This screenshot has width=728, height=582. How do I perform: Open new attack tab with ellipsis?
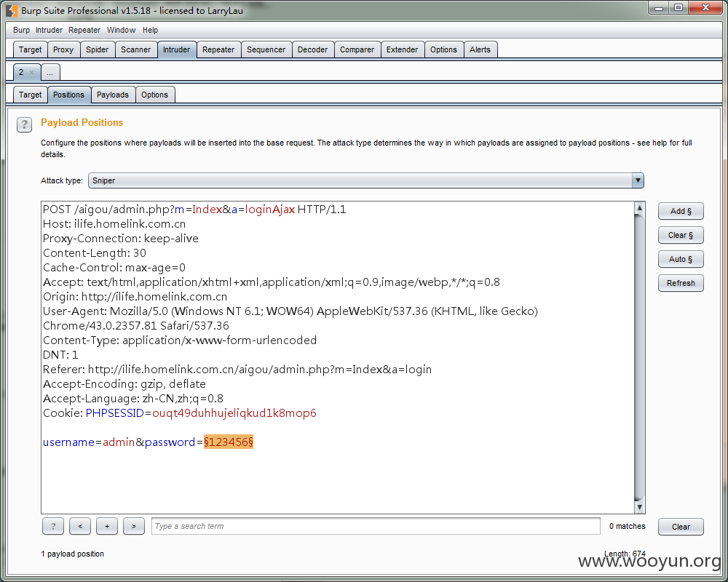click(50, 73)
